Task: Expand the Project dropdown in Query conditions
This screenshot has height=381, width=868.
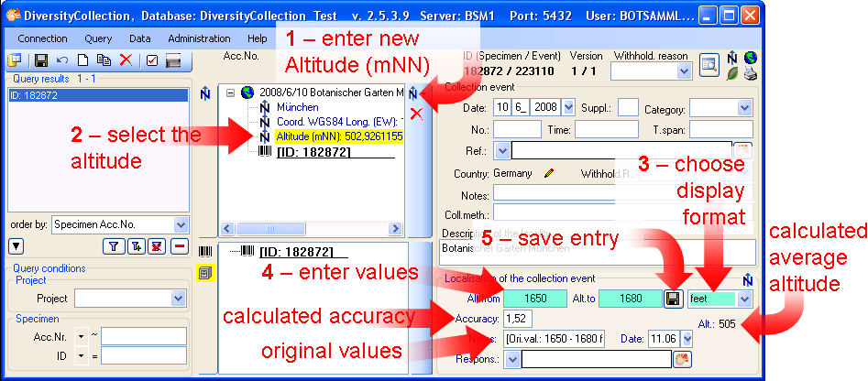Action: [x=178, y=299]
